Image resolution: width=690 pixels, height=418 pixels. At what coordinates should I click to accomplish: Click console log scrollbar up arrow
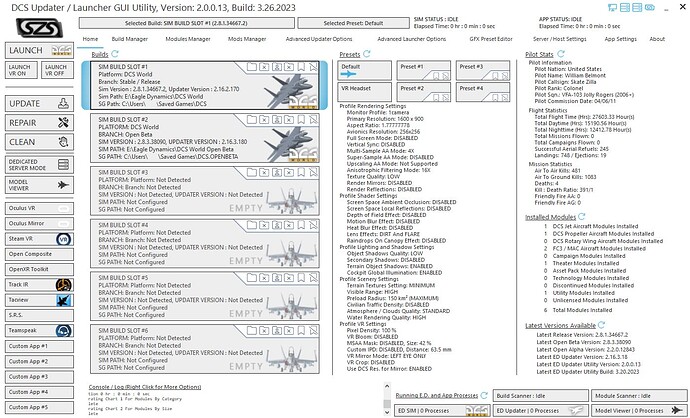coord(387,386)
